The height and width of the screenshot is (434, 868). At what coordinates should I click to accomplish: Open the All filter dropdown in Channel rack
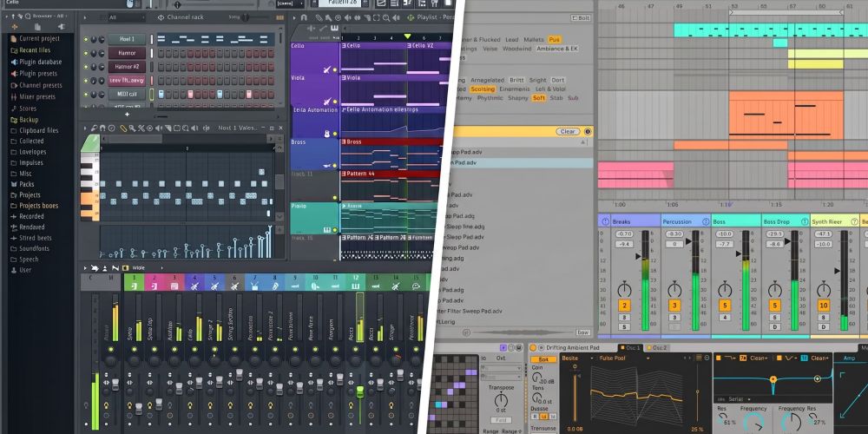(x=126, y=17)
